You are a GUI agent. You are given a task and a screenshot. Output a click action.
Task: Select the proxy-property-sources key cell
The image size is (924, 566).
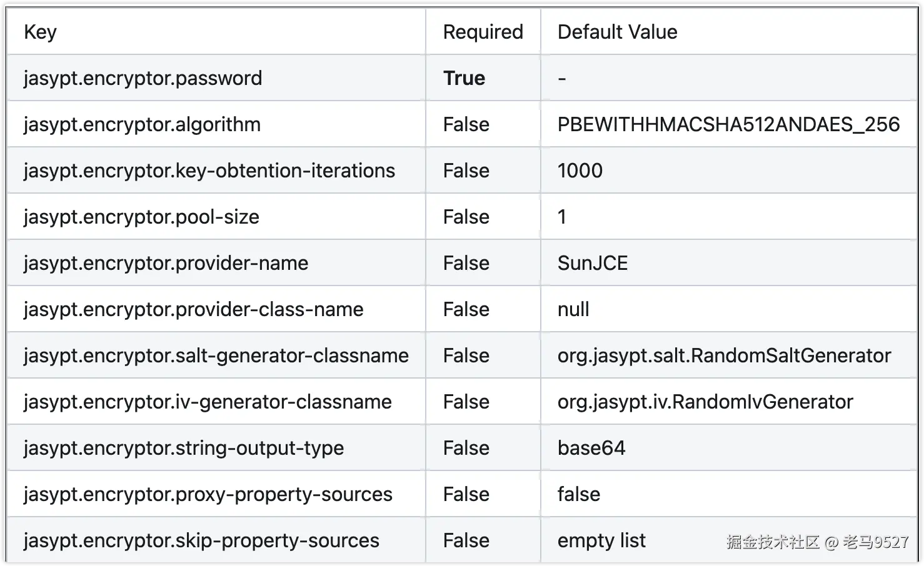coord(208,494)
